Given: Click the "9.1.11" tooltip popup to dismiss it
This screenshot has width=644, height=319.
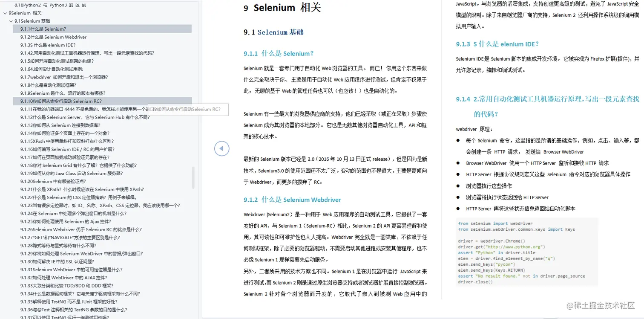Looking at the screenshot, I should pos(189,110).
